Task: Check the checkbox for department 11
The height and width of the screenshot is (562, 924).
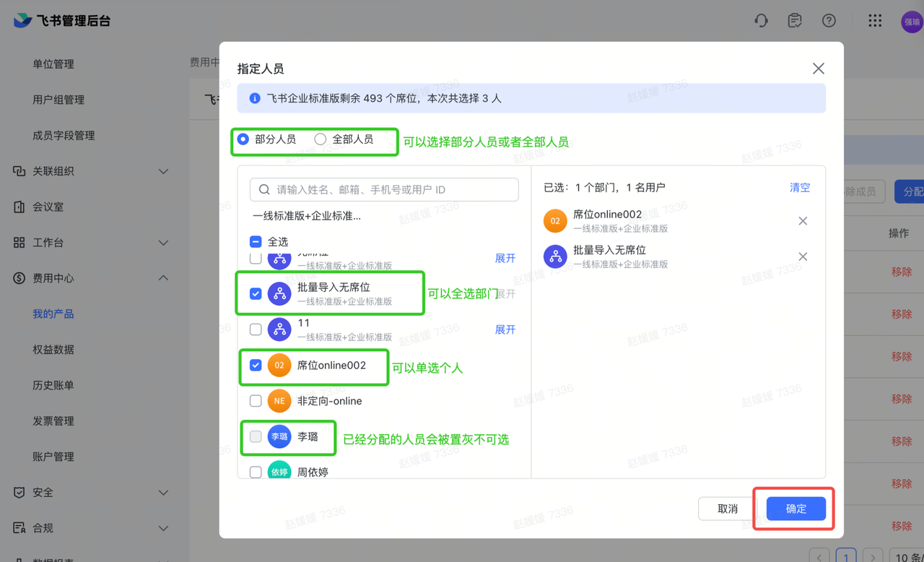Action: pos(256,329)
